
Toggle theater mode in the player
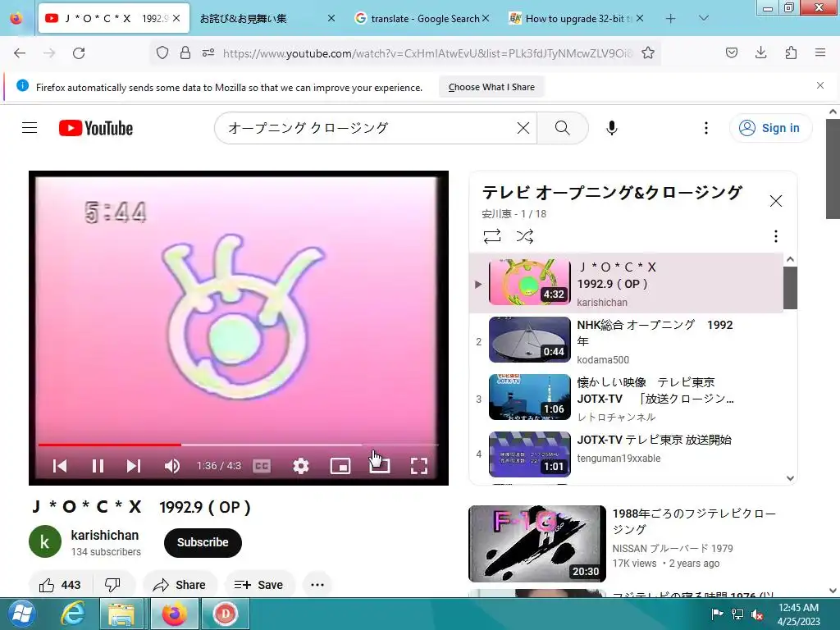coord(380,466)
